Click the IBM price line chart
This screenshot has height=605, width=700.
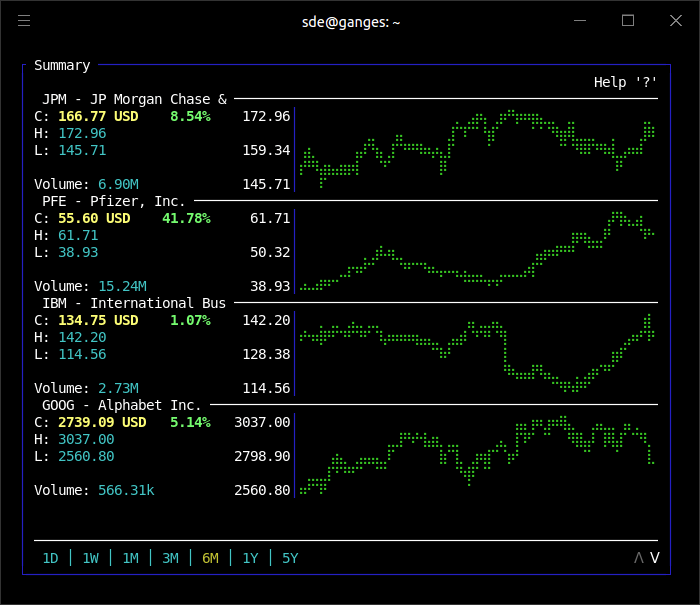click(477, 353)
